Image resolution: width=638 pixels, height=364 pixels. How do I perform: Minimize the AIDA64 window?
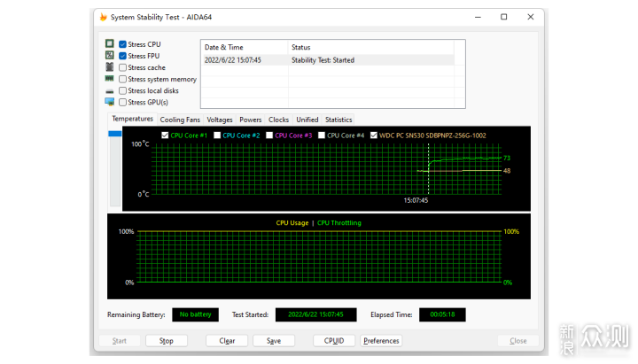pos(478,17)
